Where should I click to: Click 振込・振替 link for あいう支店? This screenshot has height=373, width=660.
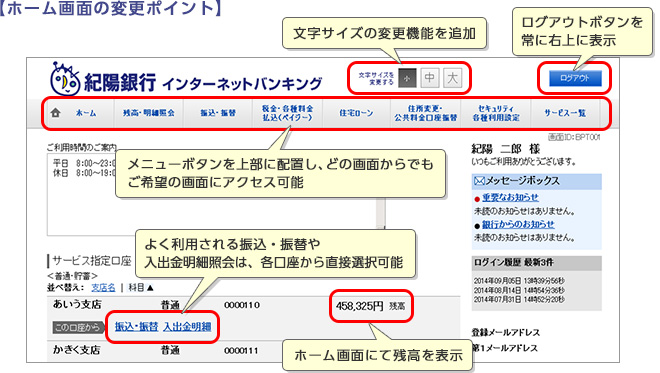point(136,326)
